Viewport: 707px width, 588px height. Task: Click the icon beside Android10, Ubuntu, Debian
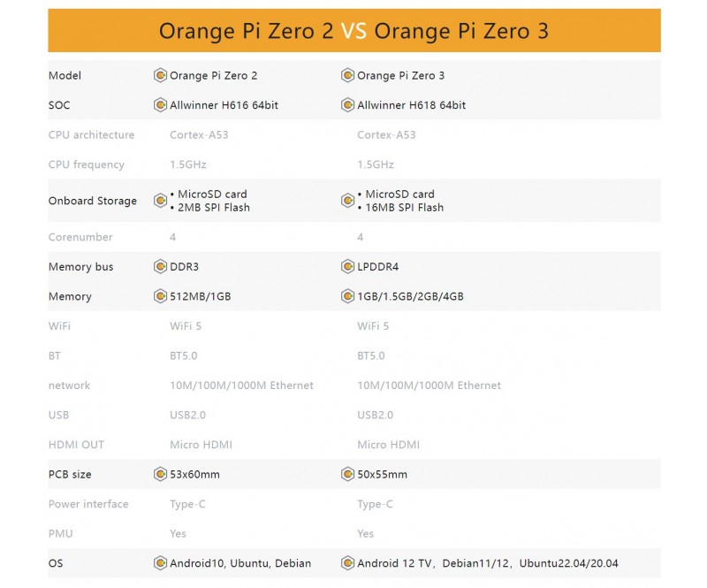tap(160, 563)
